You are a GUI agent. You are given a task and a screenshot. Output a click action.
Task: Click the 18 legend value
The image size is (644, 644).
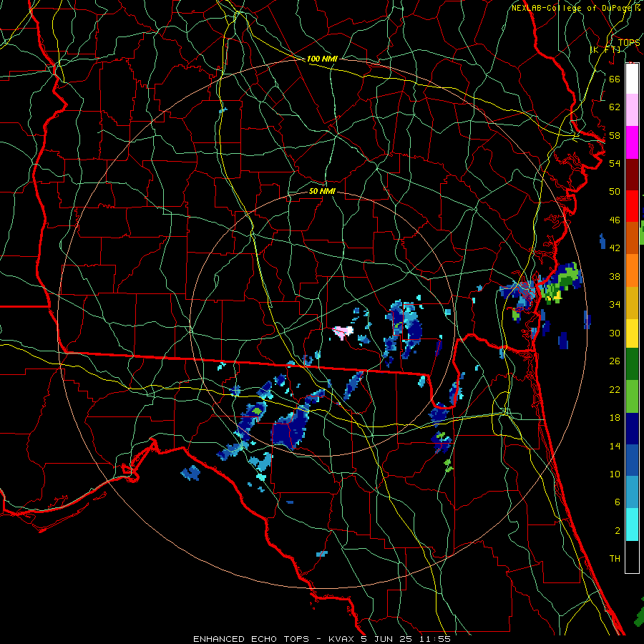point(615,418)
